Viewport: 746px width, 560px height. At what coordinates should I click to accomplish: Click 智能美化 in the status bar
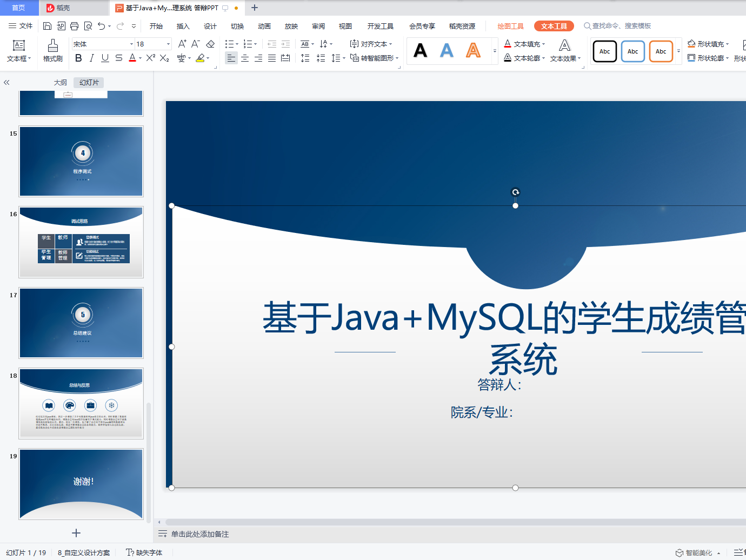698,553
